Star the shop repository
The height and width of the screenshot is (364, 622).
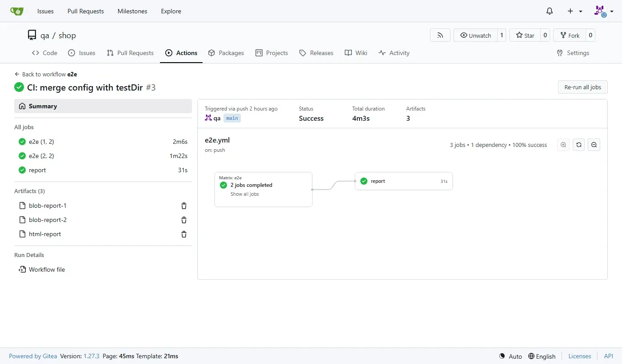click(525, 36)
